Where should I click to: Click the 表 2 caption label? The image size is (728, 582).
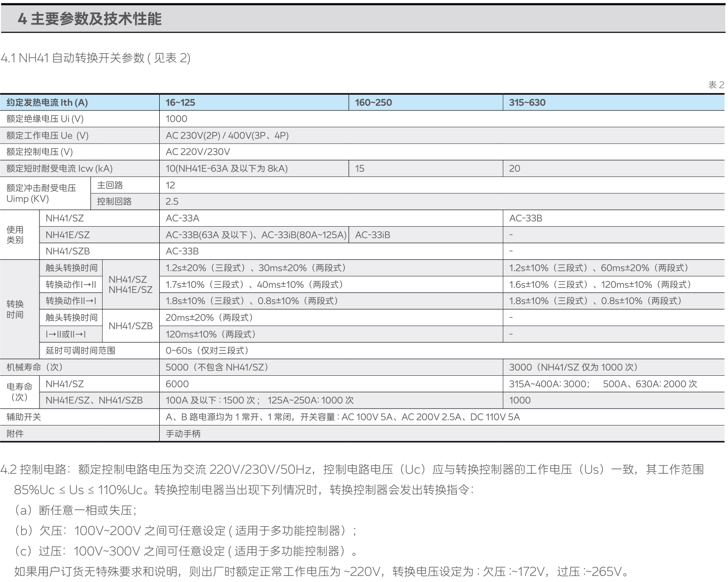click(715, 85)
